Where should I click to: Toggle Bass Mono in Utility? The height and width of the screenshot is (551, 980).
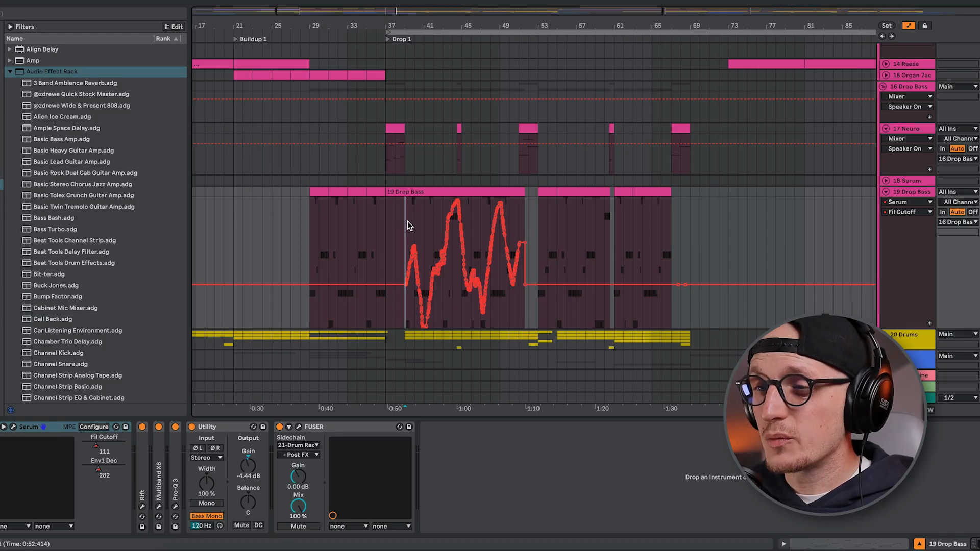pyautogui.click(x=206, y=516)
